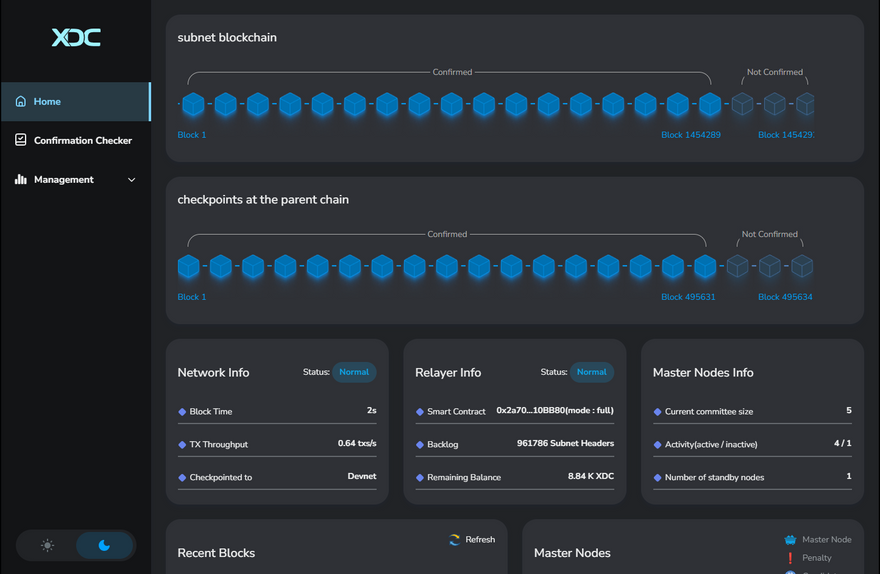The width and height of the screenshot is (880, 574).
Task: Click the XDC logo
Action: 76,37
